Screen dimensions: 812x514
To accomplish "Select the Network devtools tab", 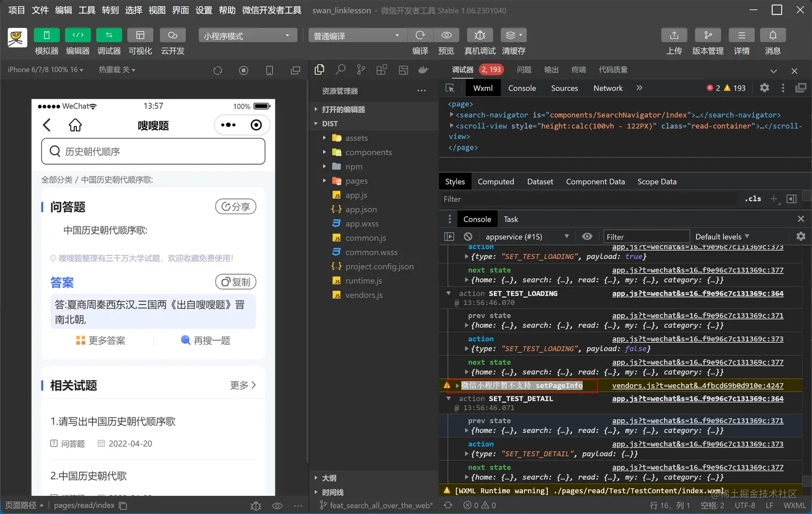I will [608, 88].
